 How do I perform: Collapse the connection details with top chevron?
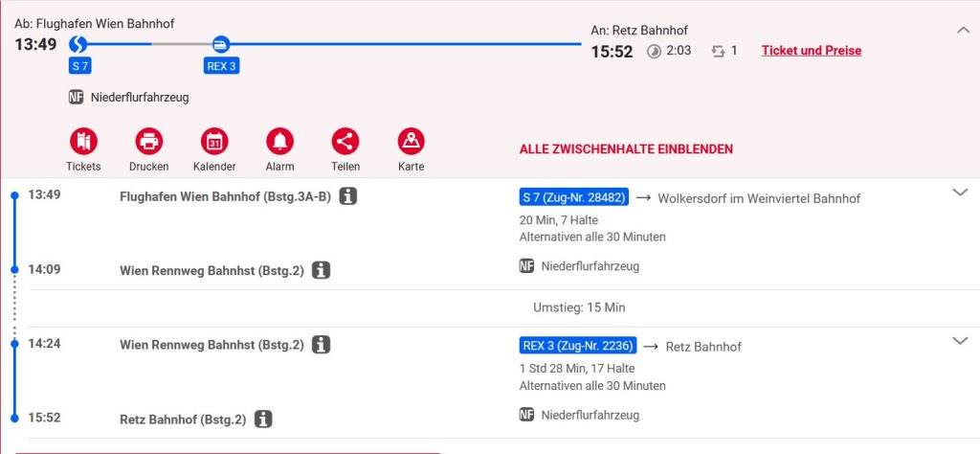963,30
